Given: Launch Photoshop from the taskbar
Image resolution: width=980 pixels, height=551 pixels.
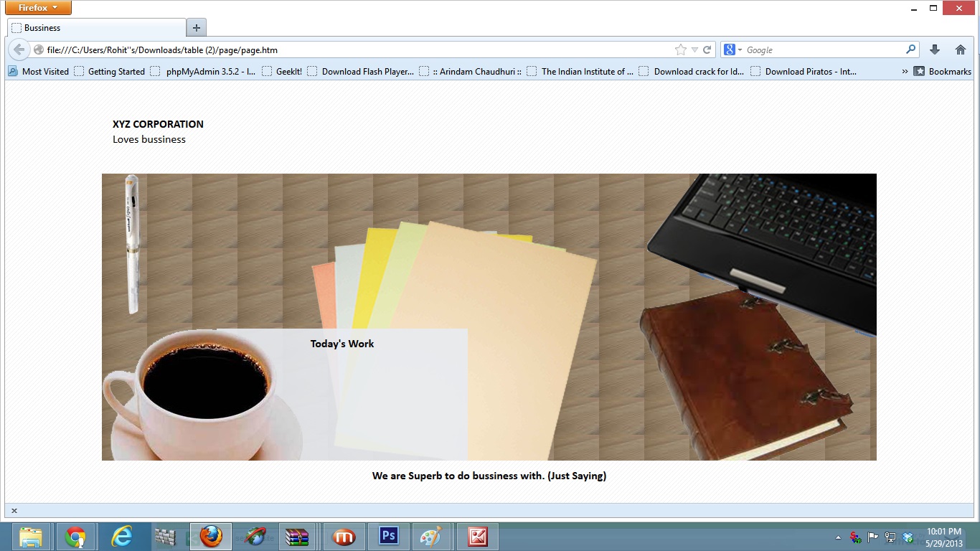Looking at the screenshot, I should (x=388, y=536).
